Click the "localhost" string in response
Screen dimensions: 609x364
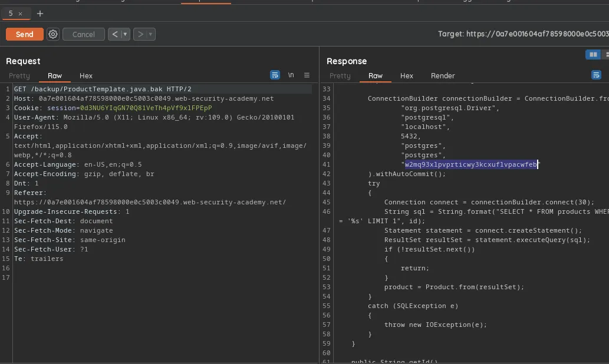click(x=425, y=127)
